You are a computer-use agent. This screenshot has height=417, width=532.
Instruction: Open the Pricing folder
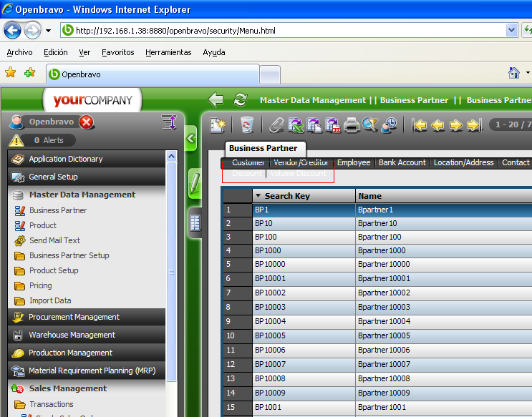[x=40, y=285]
